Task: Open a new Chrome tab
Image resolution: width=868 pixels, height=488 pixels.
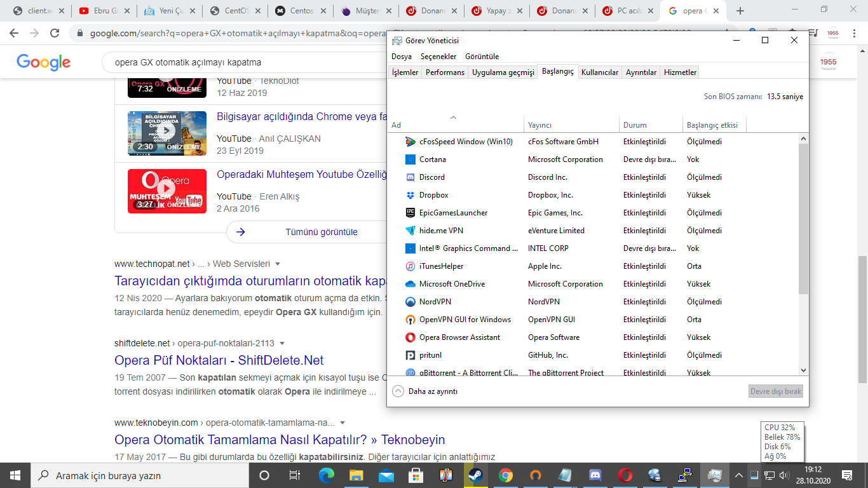Action: pos(740,11)
